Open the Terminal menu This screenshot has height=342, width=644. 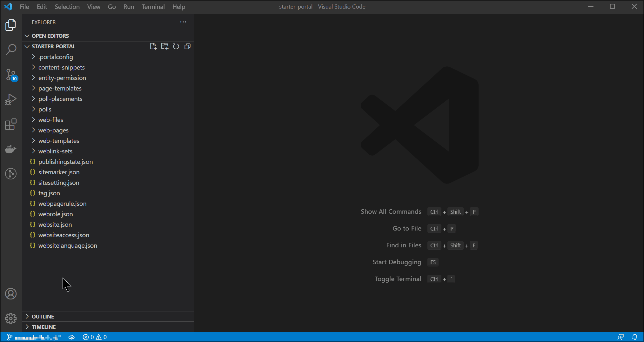coord(153,7)
